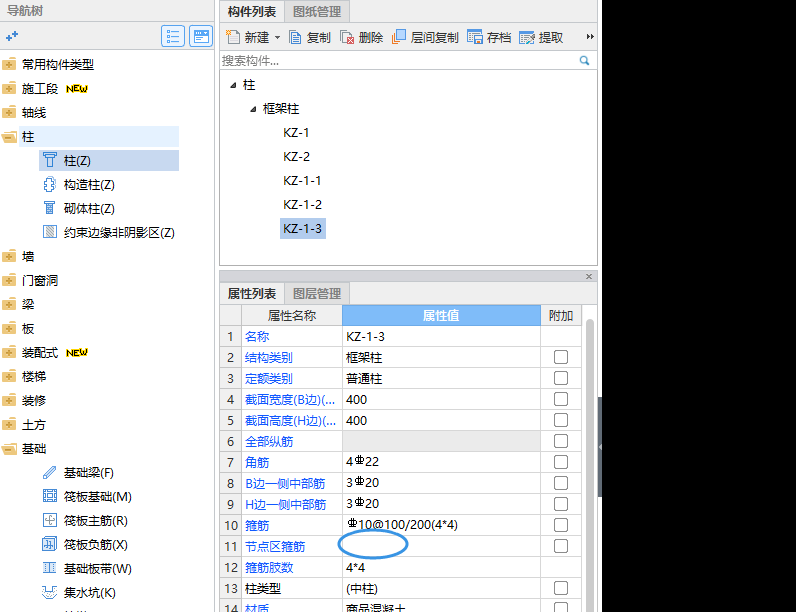Screen dimensions: 796x612
Task: Expand the 轴线 folder
Action: coord(9,113)
